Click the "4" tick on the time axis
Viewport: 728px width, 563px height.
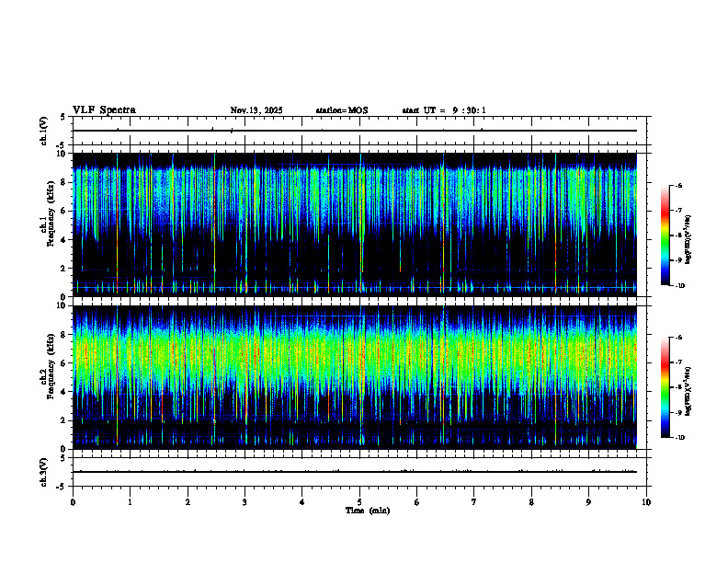click(302, 502)
